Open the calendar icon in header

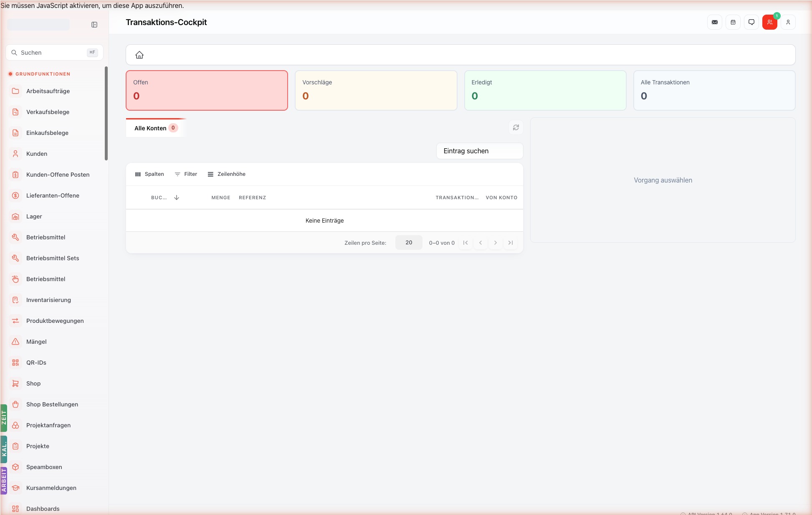(733, 22)
